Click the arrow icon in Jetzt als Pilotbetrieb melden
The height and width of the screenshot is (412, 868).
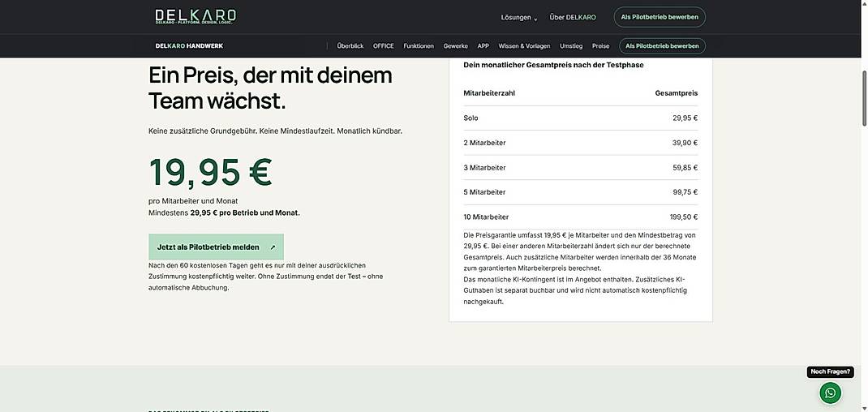coord(273,247)
